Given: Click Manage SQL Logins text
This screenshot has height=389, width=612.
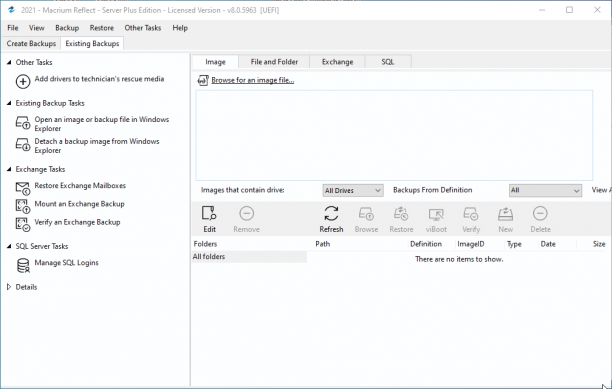Looking at the screenshot, I should [66, 263].
